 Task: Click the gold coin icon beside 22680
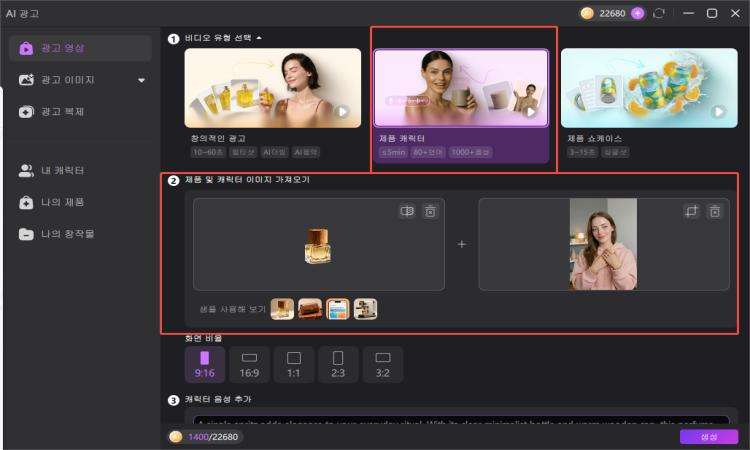pyautogui.click(x=587, y=13)
